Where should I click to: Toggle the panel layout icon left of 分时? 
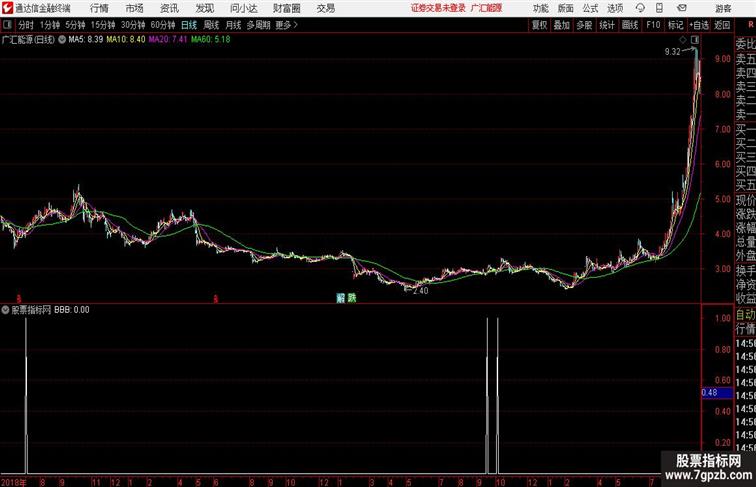pos(7,25)
